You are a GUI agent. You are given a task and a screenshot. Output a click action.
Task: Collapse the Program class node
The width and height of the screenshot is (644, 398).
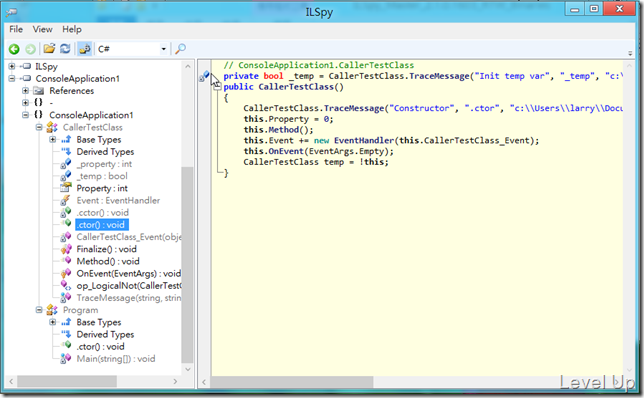point(39,310)
